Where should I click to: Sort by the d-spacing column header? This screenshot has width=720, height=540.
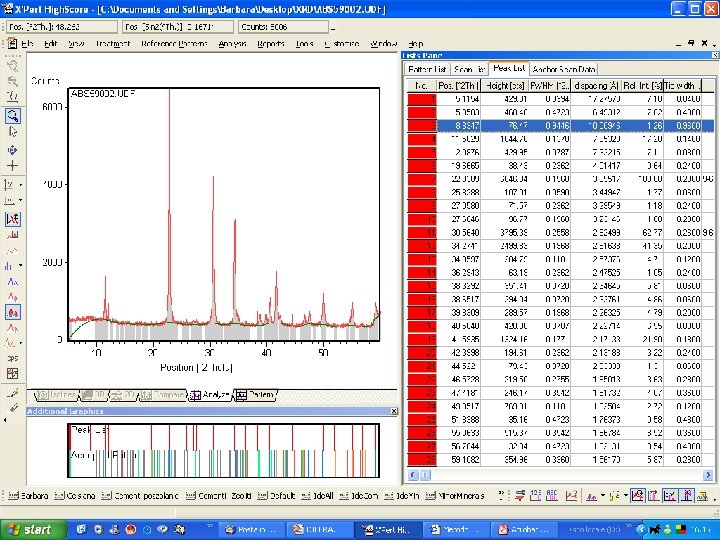[596, 85]
